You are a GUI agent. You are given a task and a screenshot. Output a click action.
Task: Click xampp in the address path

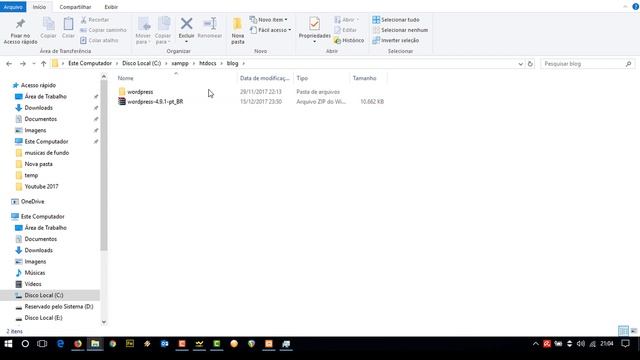click(x=180, y=63)
